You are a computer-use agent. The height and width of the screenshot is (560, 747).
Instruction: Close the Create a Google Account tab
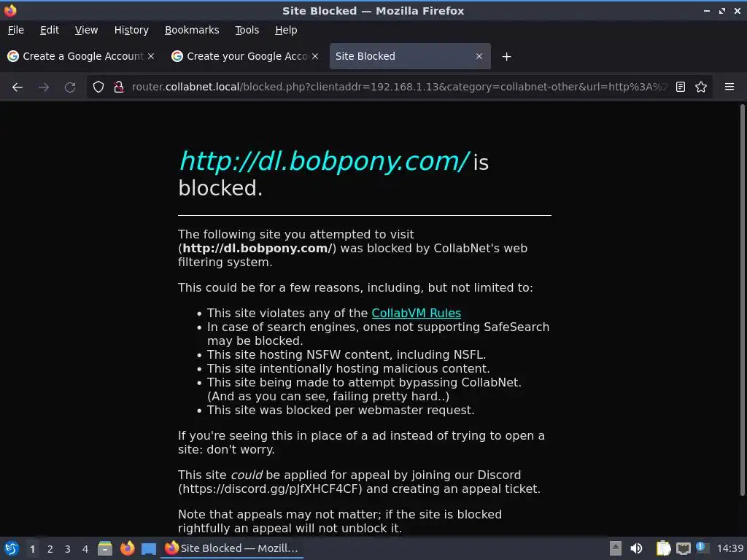coord(151,56)
